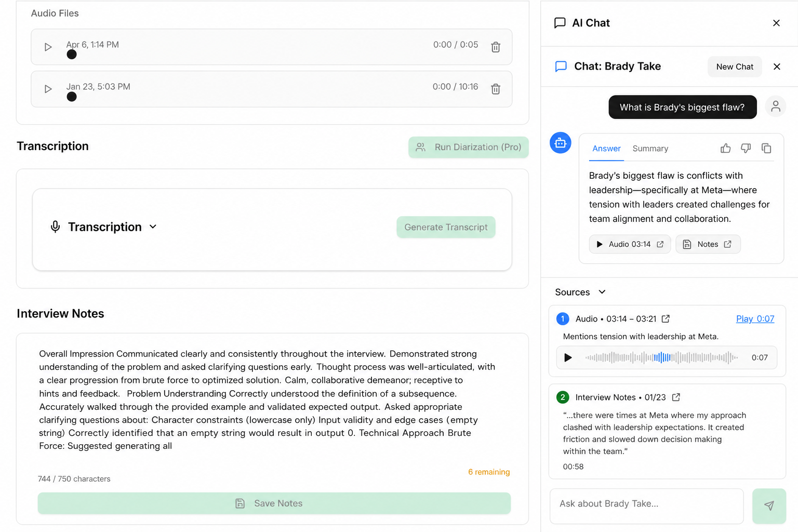Viewport: 798px width, 532px height.
Task: Delete the Jan 23, 5:03 PM audio file
Action: (x=496, y=89)
